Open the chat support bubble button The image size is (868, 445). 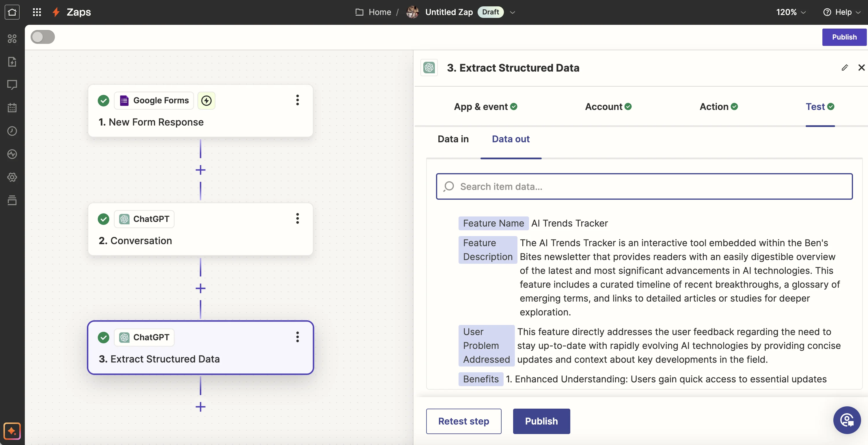pyautogui.click(x=847, y=420)
